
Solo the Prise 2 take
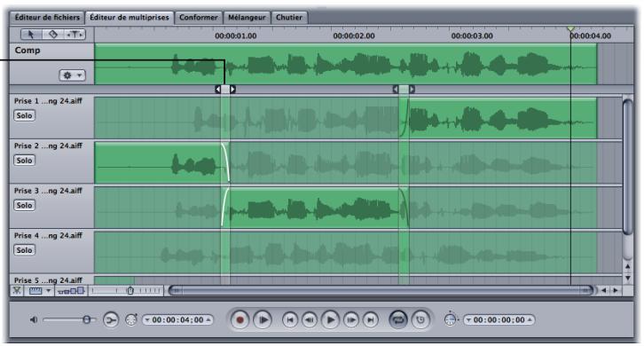24,161
